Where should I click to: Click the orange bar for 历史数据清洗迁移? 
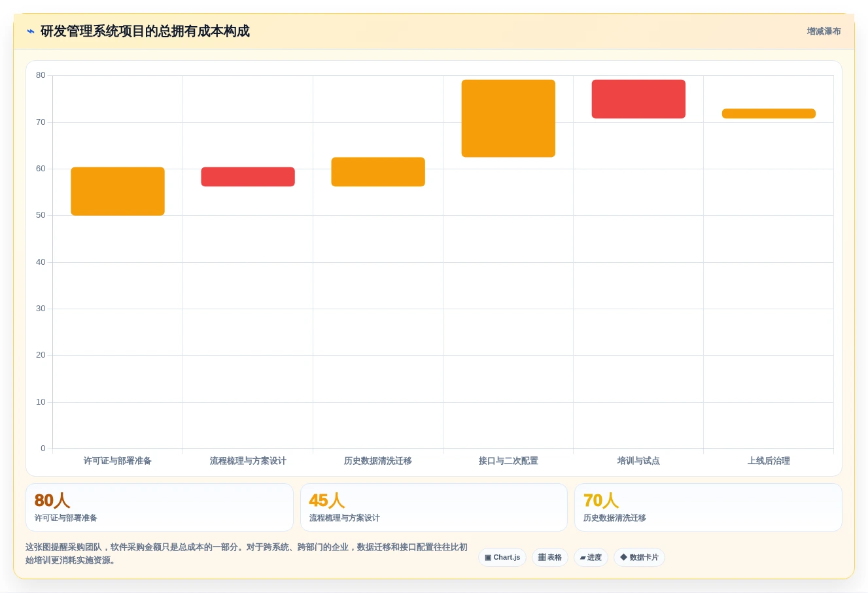378,172
